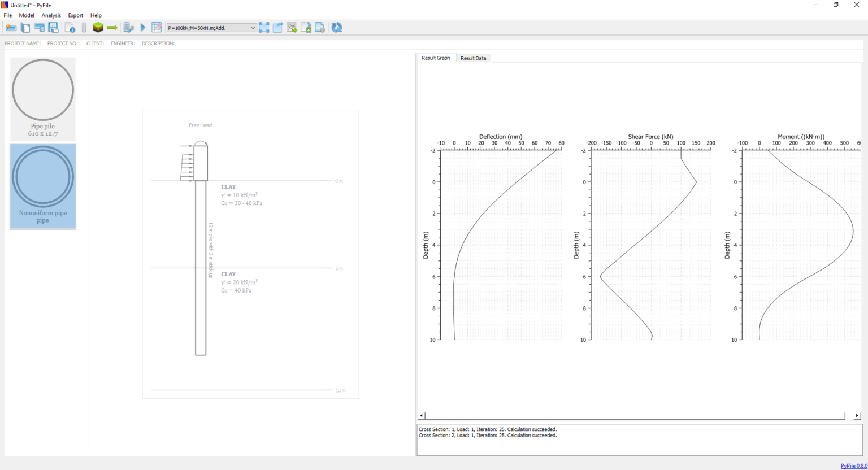868x470 pixels.
Task: Open the File menu
Action: (x=8, y=15)
